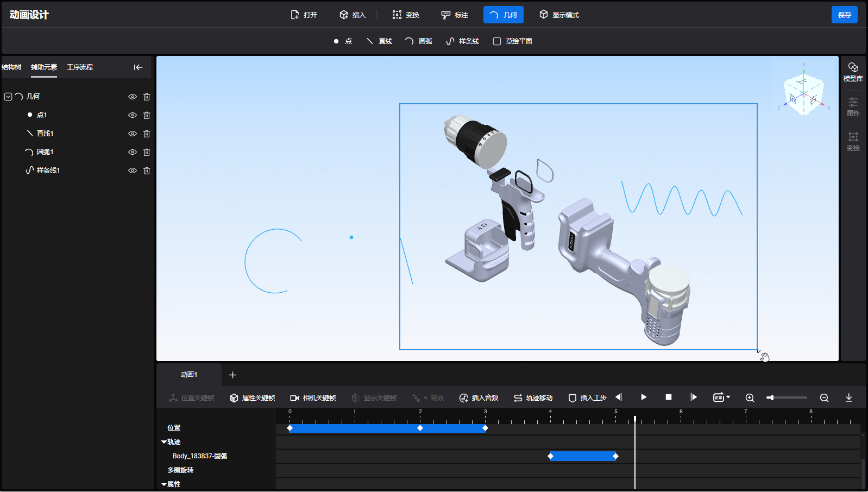This screenshot has height=492, width=868.
Task: Delete the 直线1 element
Action: (147, 134)
